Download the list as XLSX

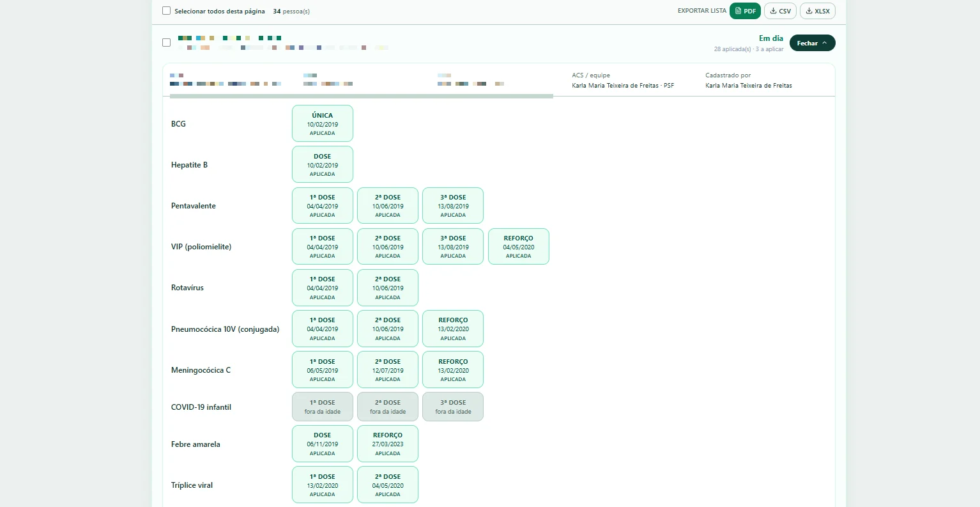[818, 11]
